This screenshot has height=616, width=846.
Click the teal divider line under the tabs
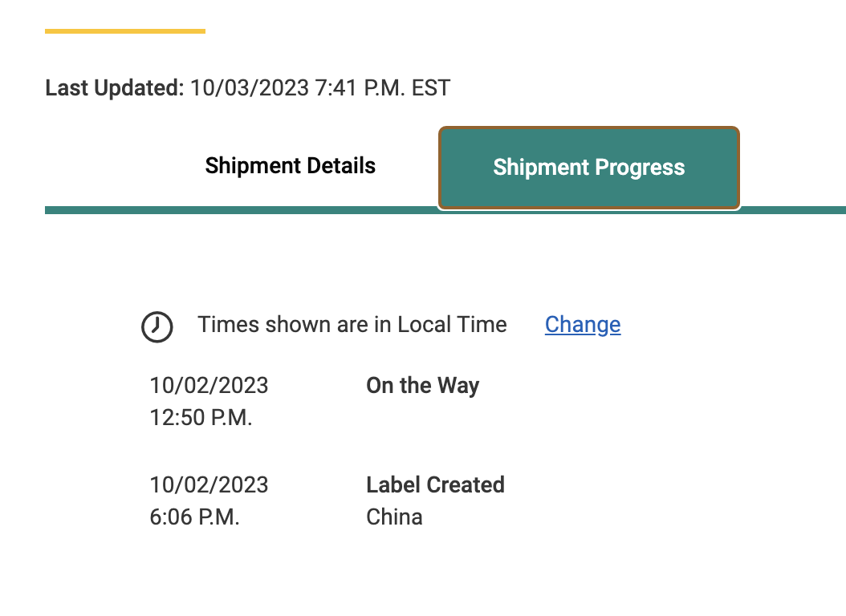(241, 210)
